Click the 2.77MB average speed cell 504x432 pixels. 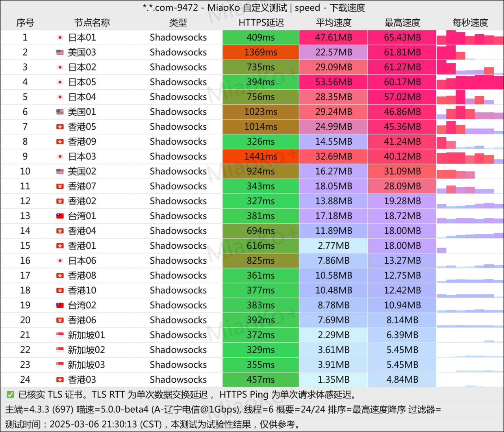point(334,246)
